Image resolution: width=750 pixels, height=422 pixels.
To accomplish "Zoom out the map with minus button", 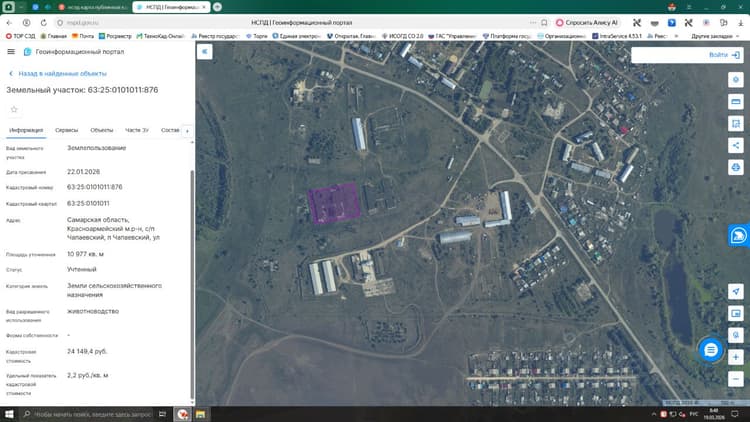I will point(736,379).
